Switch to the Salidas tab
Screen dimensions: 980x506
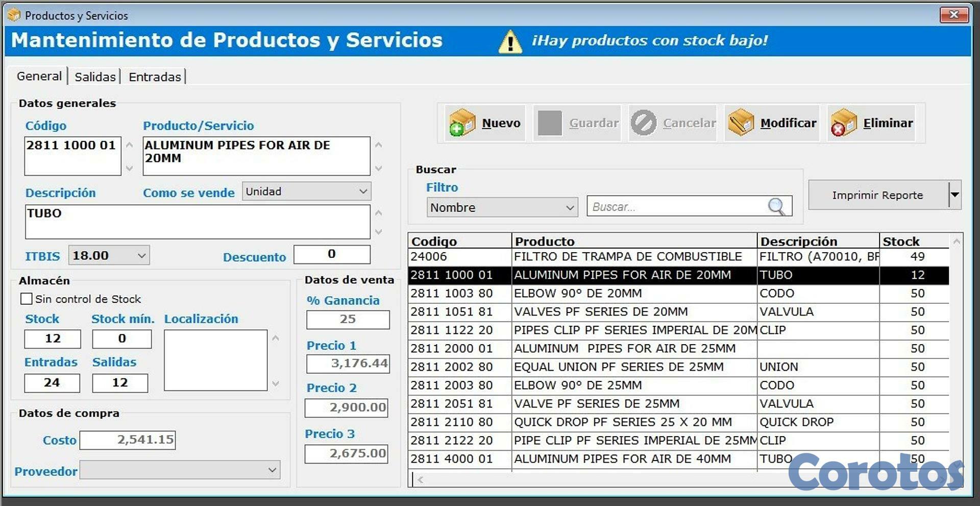tap(95, 76)
